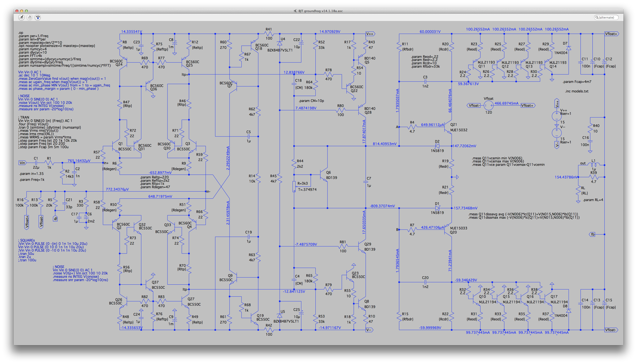
Task: Click the '649.96112µA' current readout
Action: pyautogui.click(x=433, y=125)
